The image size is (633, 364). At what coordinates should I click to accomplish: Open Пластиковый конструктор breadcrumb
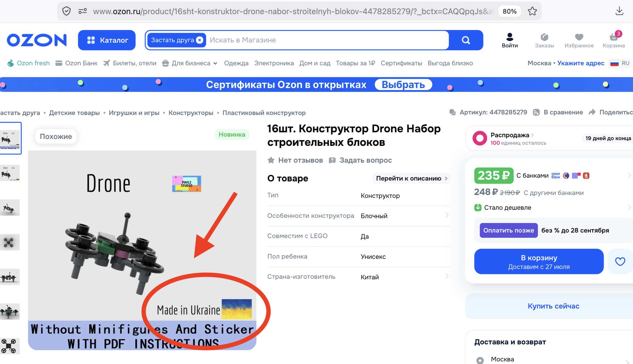click(x=264, y=113)
